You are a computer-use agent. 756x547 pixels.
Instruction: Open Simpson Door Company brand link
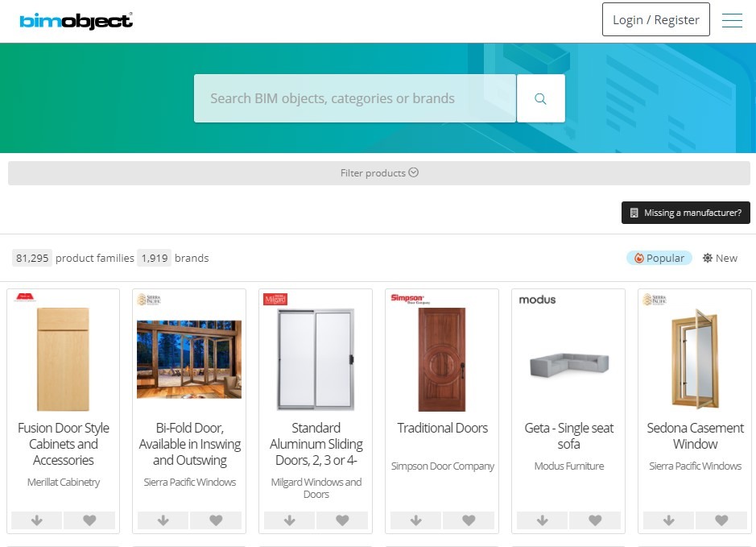442,466
